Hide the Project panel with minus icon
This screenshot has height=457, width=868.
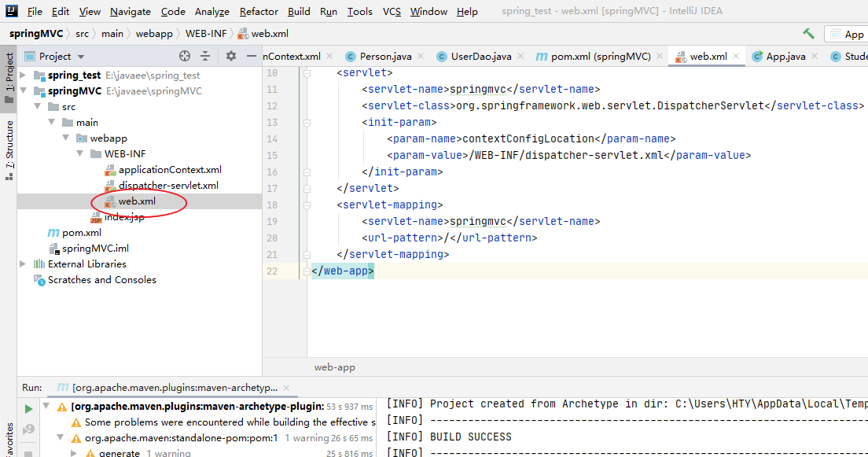pyautogui.click(x=252, y=56)
